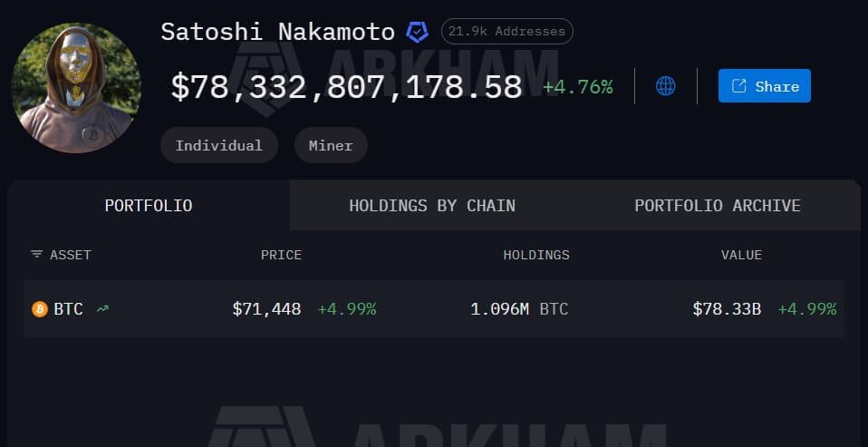Click the $78.33B value cell
The height and width of the screenshot is (447, 868).
727,309
